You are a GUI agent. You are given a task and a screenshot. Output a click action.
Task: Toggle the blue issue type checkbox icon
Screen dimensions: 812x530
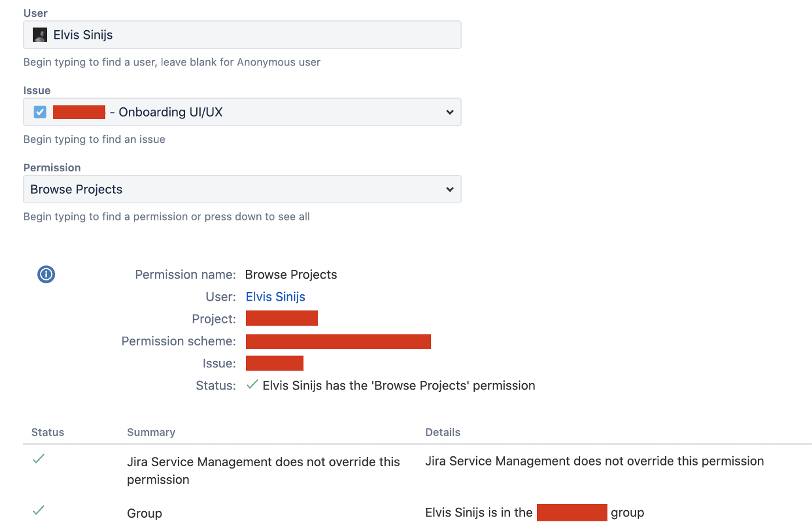tap(40, 112)
